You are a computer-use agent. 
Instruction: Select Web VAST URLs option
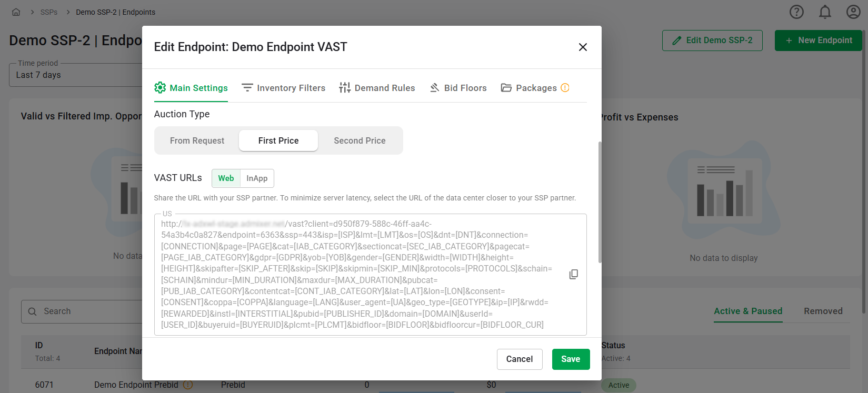[226, 178]
